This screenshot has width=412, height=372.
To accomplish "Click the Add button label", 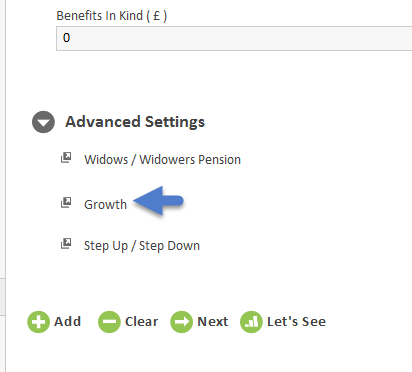I will [x=68, y=322].
